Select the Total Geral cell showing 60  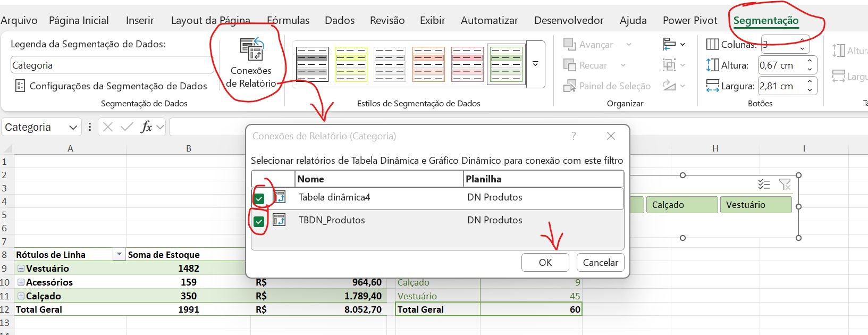531,309
